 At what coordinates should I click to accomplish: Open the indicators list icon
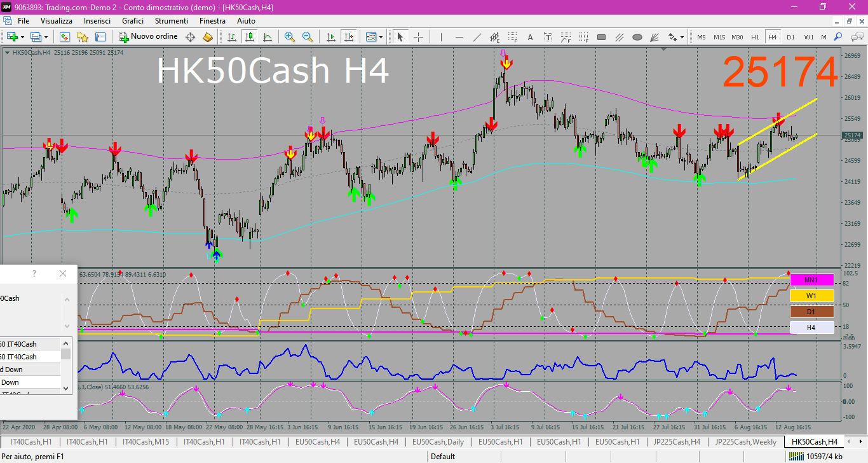(371, 37)
